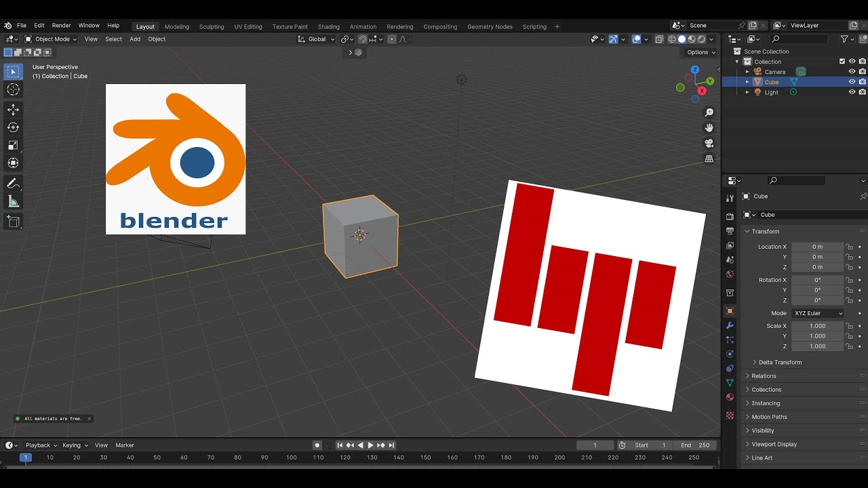Open the File menu
Screen dimensions: 868x488
pyautogui.click(x=22, y=26)
